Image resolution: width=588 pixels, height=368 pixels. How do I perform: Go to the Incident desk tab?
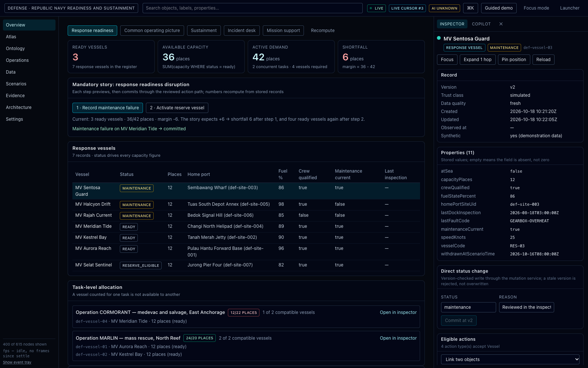point(242,31)
